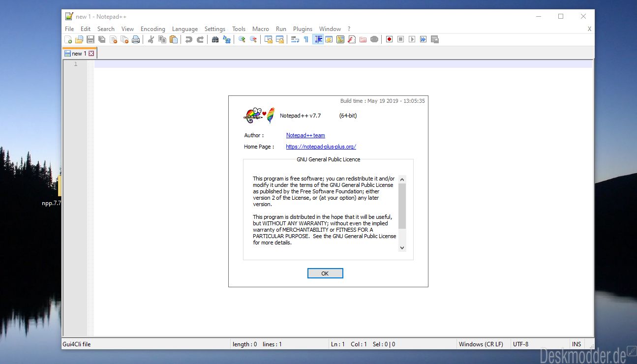Click the 'GNU General Public Licence' group heading
Screen dimensions: 637x364
tap(329, 159)
